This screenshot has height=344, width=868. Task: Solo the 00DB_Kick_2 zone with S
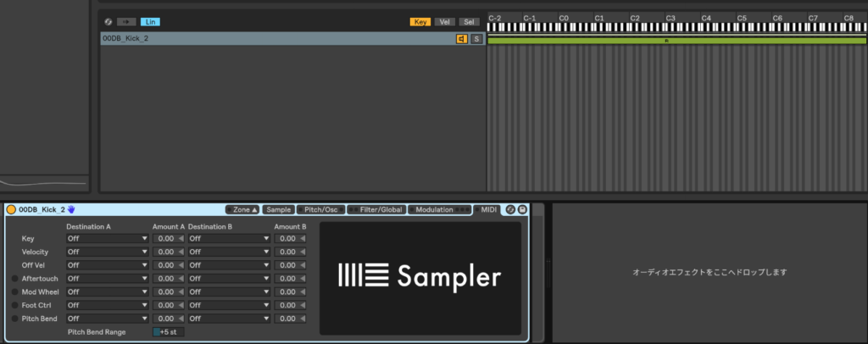[x=476, y=39]
